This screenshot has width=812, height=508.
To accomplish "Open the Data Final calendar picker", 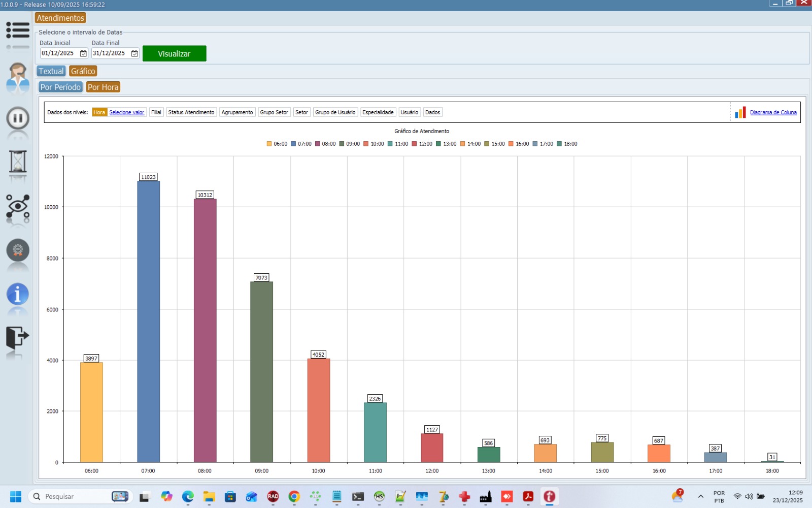I will click(x=134, y=53).
